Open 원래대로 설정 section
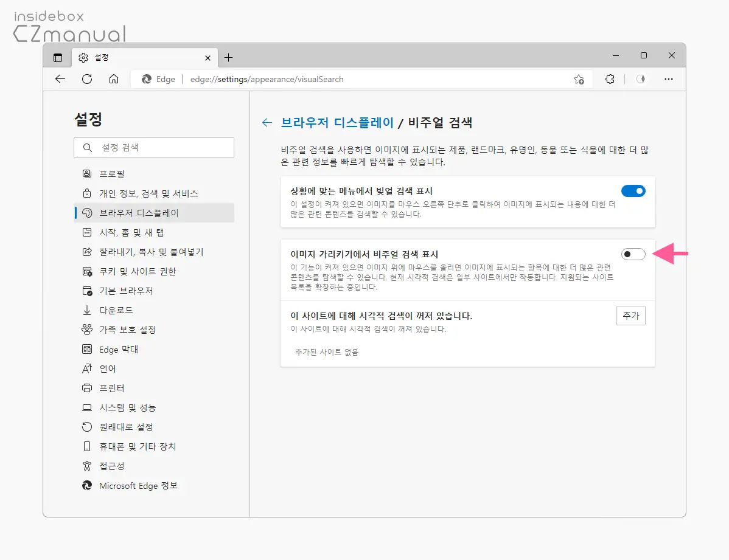 pos(154,427)
